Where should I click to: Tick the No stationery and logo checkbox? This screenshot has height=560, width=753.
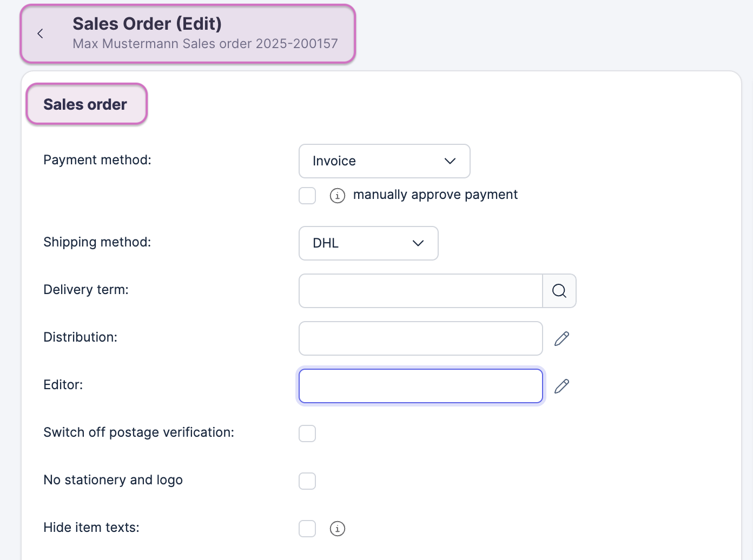(x=307, y=481)
